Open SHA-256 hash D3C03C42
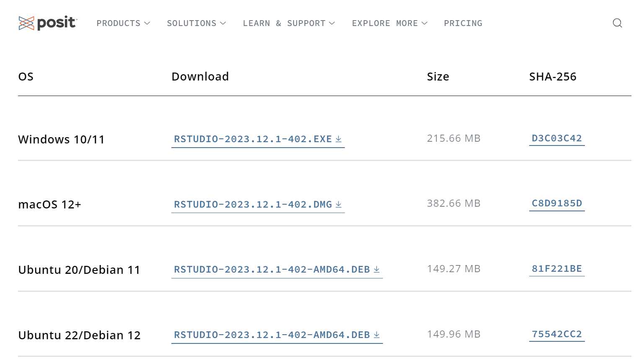644x364 pixels. [x=556, y=138]
